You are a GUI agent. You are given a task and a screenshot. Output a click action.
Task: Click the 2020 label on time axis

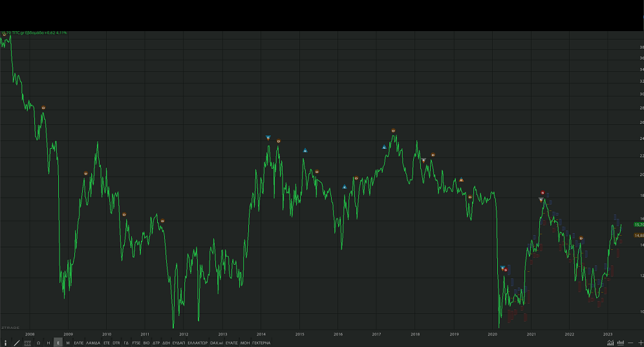tap(493, 334)
